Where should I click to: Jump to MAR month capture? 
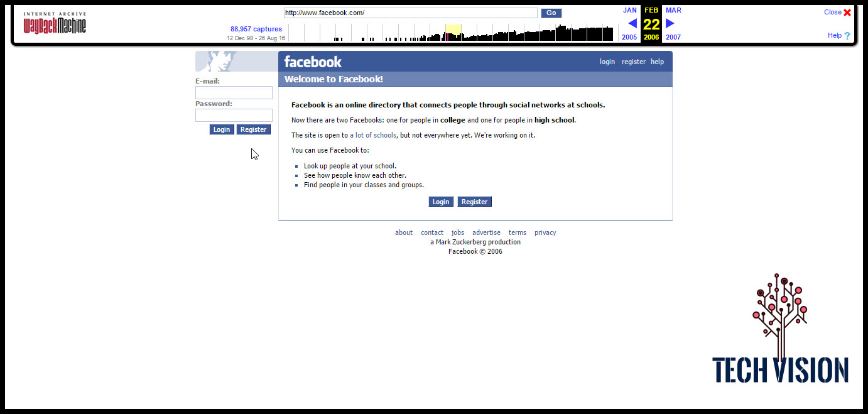673,10
